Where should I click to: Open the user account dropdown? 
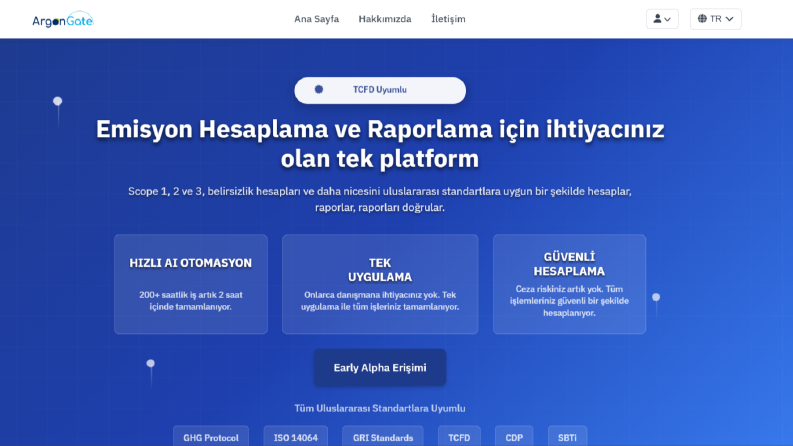pos(662,19)
